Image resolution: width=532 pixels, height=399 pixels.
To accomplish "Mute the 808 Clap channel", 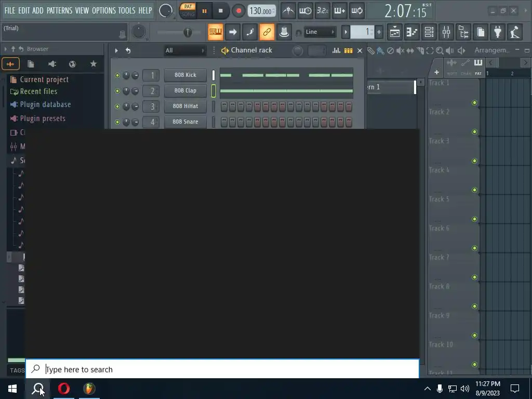I will [117, 91].
